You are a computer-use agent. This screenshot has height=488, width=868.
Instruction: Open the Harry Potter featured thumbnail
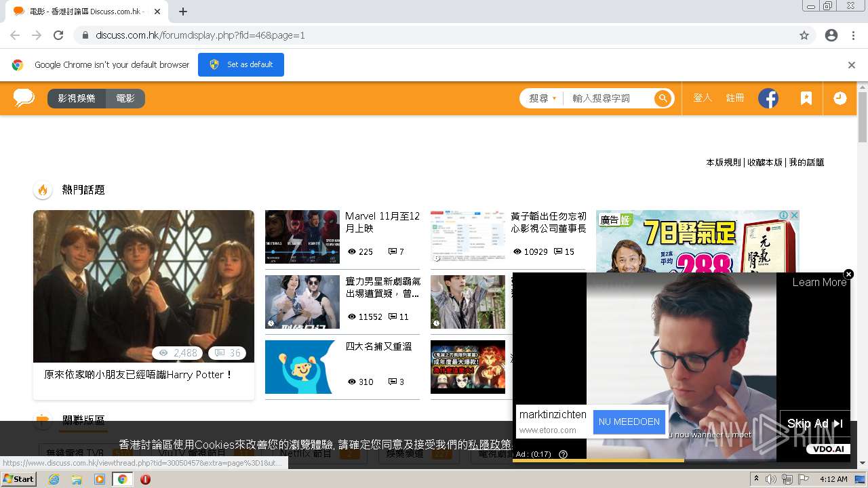[x=144, y=286]
